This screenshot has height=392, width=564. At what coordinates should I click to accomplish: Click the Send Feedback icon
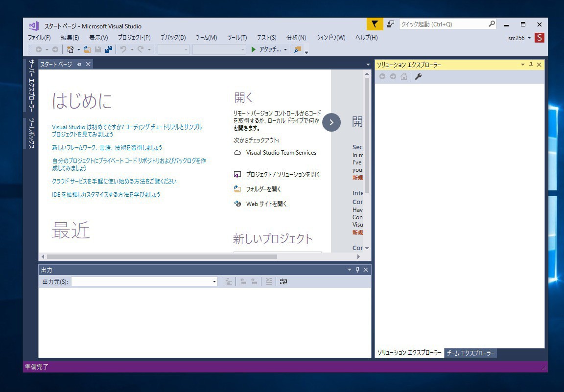(x=391, y=24)
